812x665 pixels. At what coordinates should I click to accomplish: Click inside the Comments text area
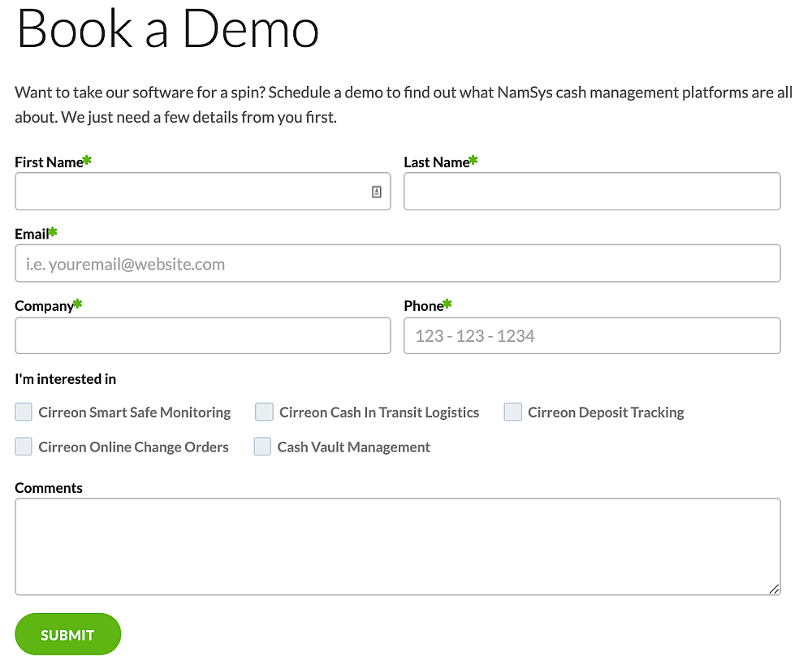point(398,546)
